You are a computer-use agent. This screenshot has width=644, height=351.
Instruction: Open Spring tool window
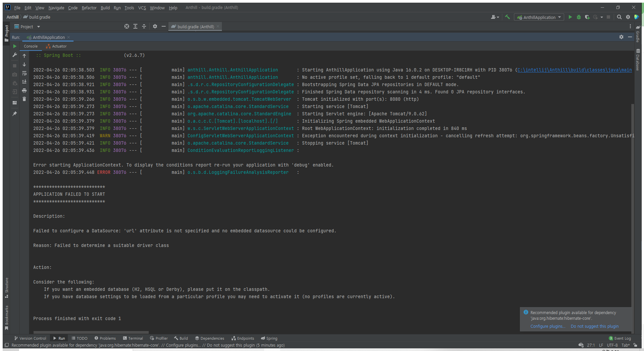tap(269, 338)
